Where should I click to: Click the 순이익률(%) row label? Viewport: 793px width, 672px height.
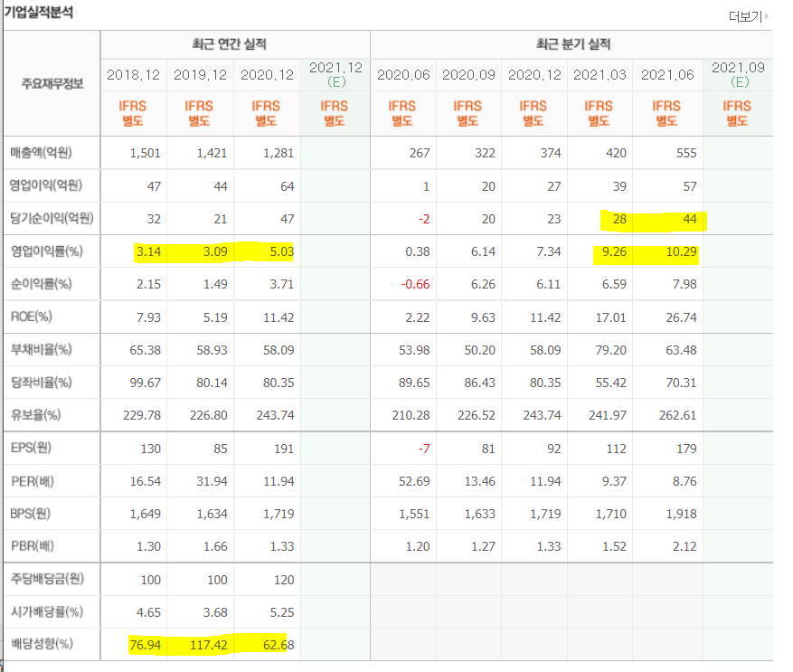click(41, 283)
